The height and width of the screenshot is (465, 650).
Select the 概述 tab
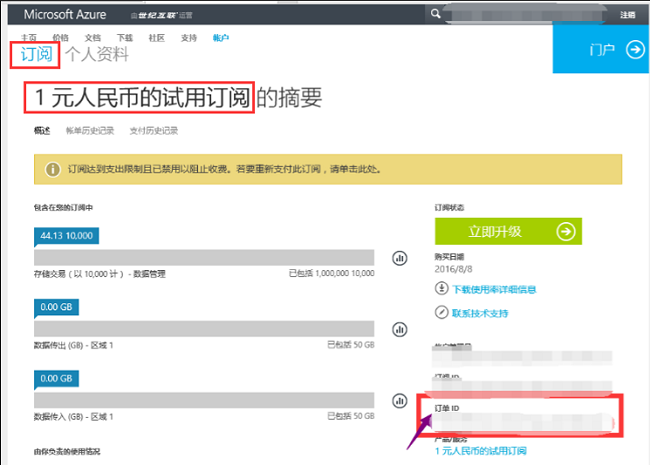click(41, 131)
